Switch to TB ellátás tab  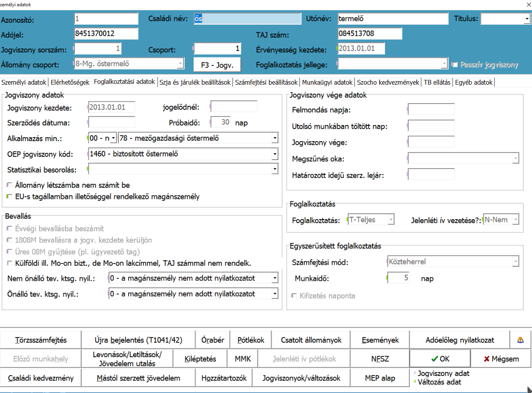tap(437, 82)
